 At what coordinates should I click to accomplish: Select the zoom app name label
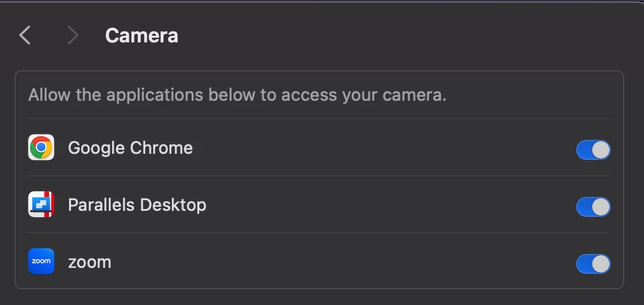point(90,263)
